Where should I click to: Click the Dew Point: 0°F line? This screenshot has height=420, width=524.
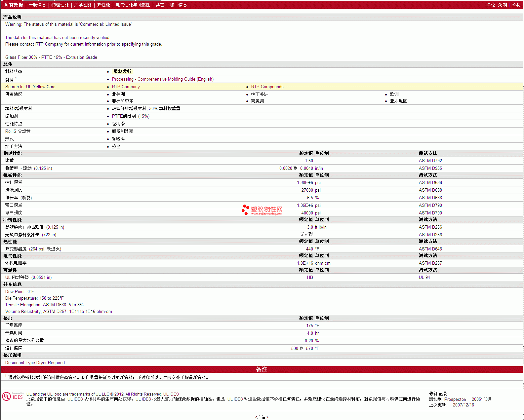pos(20,291)
